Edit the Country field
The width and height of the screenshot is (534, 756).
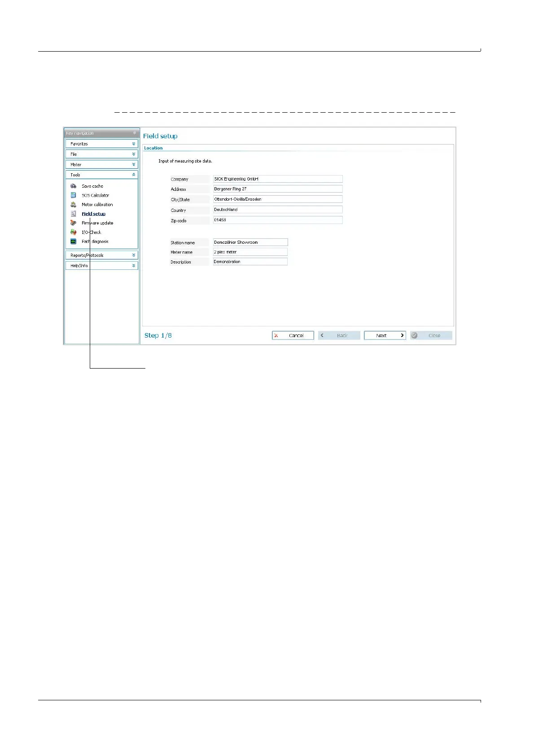pos(278,210)
